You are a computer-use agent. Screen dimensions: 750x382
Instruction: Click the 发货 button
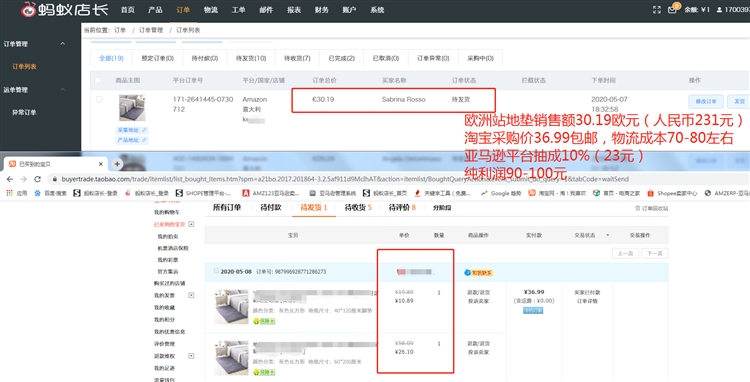pyautogui.click(x=739, y=101)
